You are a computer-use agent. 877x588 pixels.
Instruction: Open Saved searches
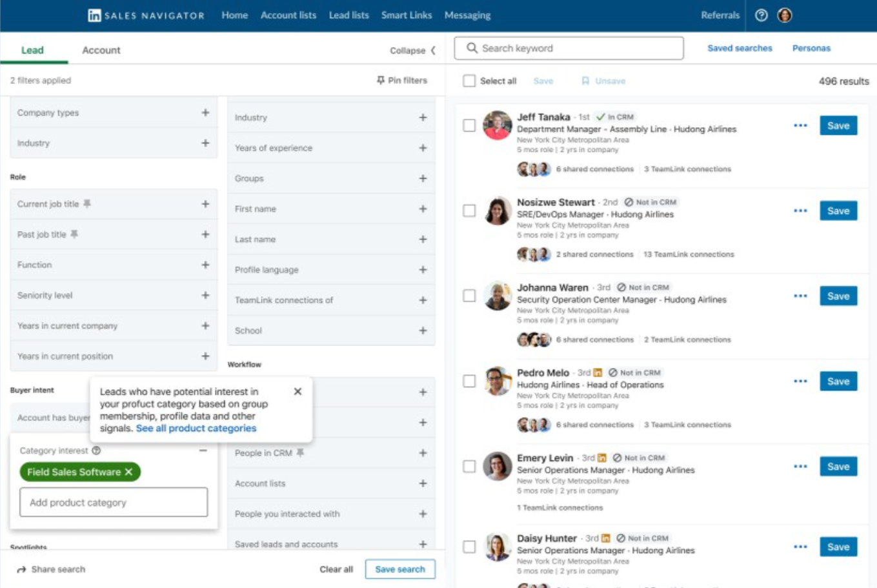coord(740,48)
